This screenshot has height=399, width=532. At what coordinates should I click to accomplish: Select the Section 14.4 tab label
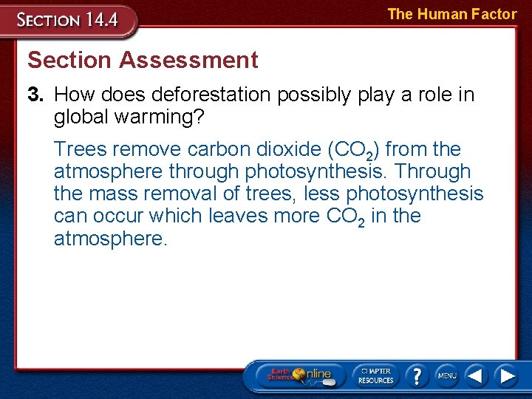67,20
